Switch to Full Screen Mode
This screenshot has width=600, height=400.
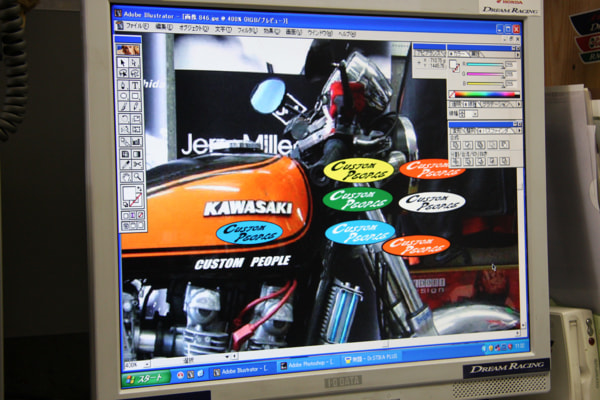click(x=141, y=226)
